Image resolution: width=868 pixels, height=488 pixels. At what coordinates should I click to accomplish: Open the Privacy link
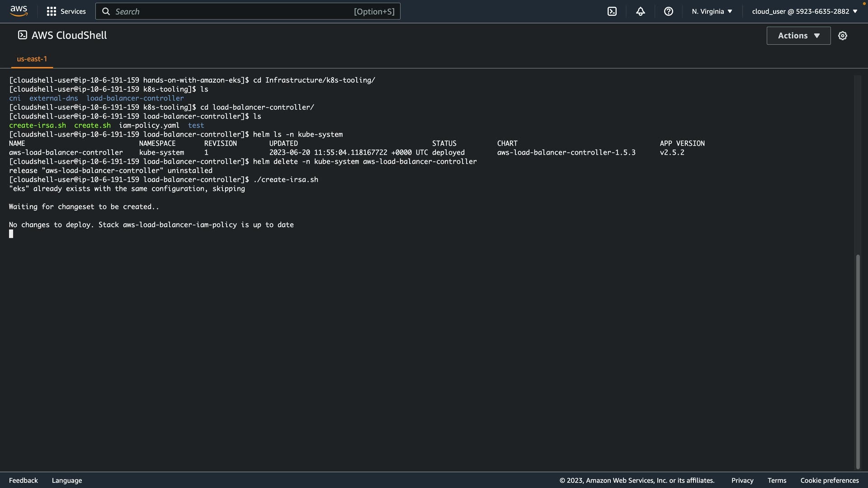(742, 480)
